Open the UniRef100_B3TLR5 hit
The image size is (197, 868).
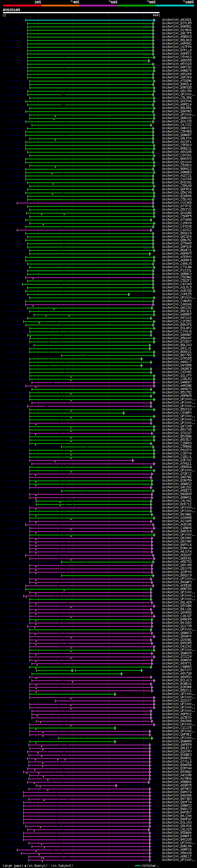176,24
